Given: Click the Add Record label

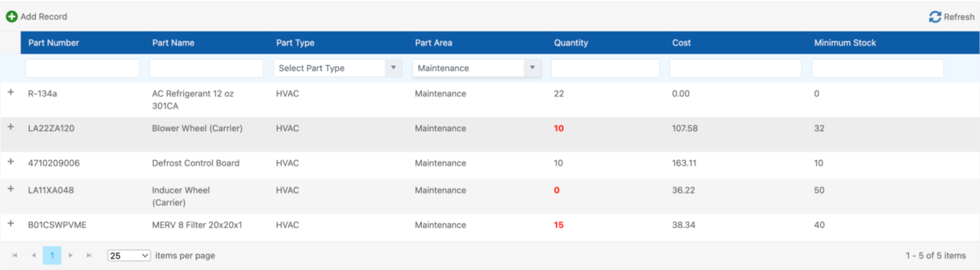Looking at the screenshot, I should click(x=44, y=17).
